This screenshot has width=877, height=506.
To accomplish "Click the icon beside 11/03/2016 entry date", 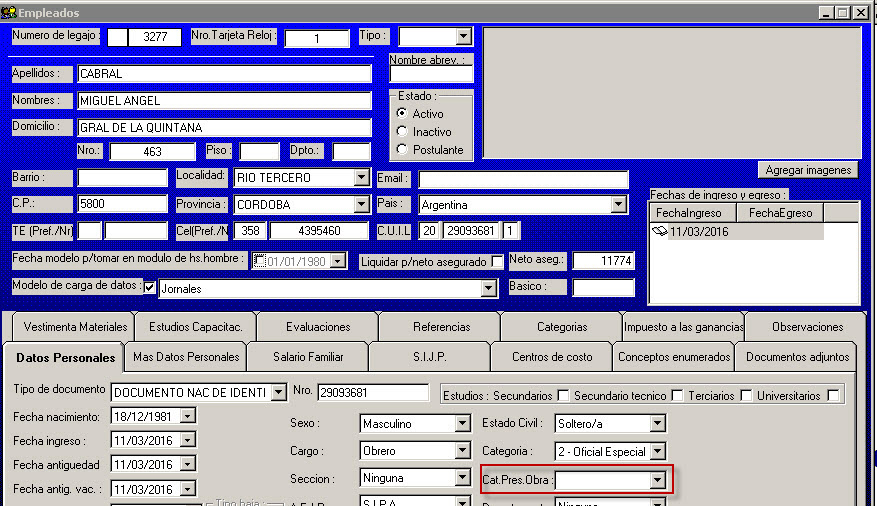I will 659,231.
